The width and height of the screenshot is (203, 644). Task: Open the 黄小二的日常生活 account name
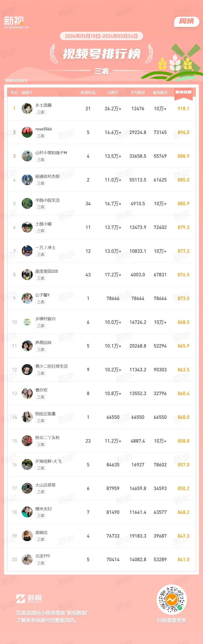(52, 366)
